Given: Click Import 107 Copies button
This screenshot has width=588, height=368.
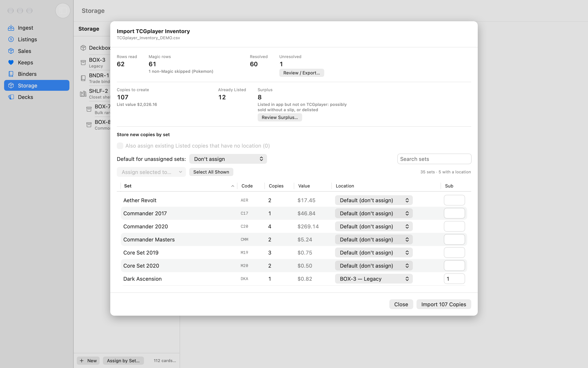Looking at the screenshot, I should coord(444,304).
